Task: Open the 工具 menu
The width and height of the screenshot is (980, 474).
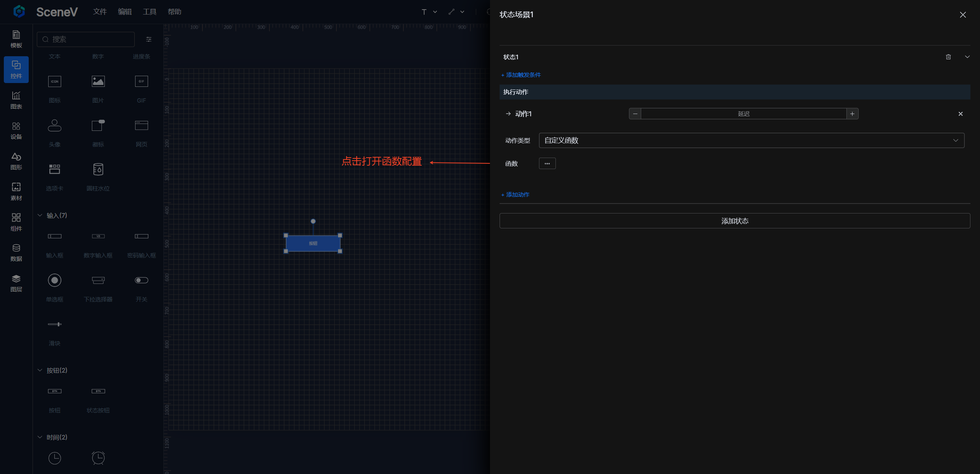Action: coord(149,12)
